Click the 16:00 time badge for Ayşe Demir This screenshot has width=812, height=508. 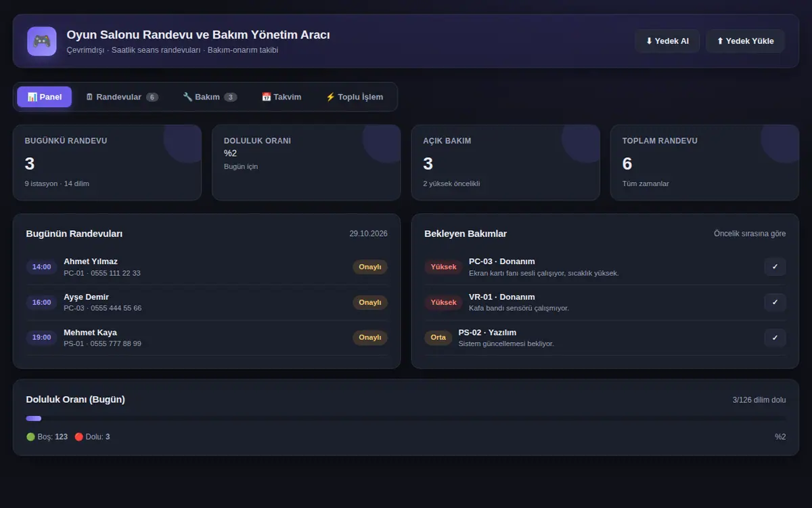(42, 302)
